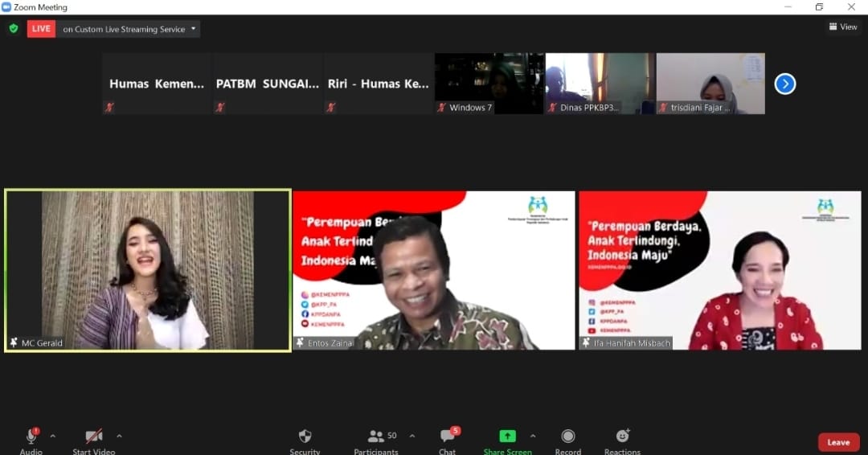The image size is (868, 455).
Task: Click the green encryption shield icon
Action: (14, 28)
